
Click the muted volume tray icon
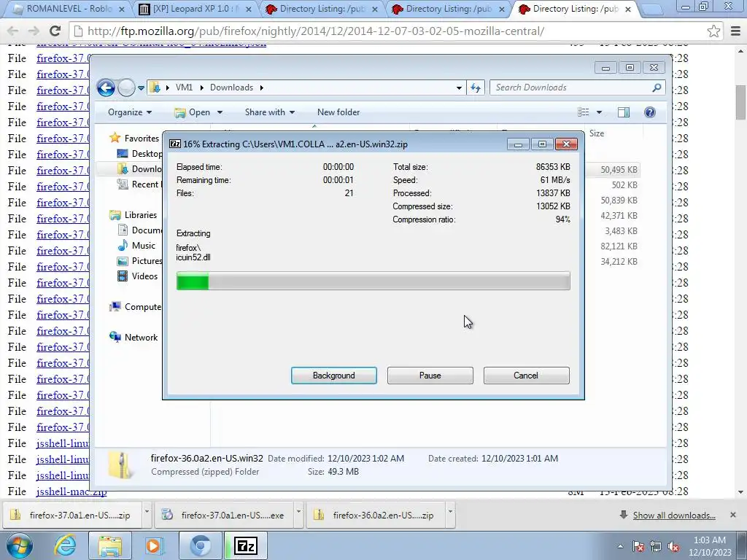click(x=673, y=546)
